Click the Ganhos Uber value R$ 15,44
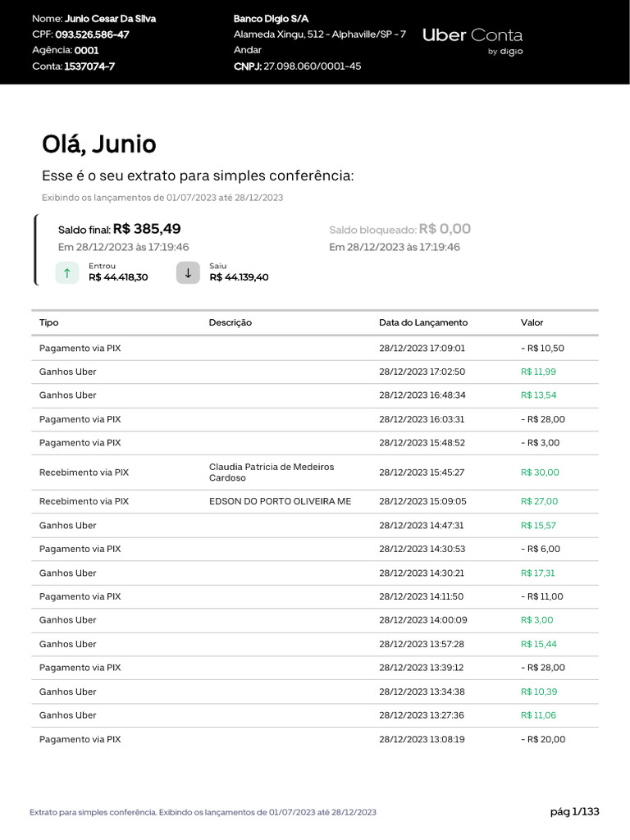Screen dimensions: 630x840 [x=539, y=645]
